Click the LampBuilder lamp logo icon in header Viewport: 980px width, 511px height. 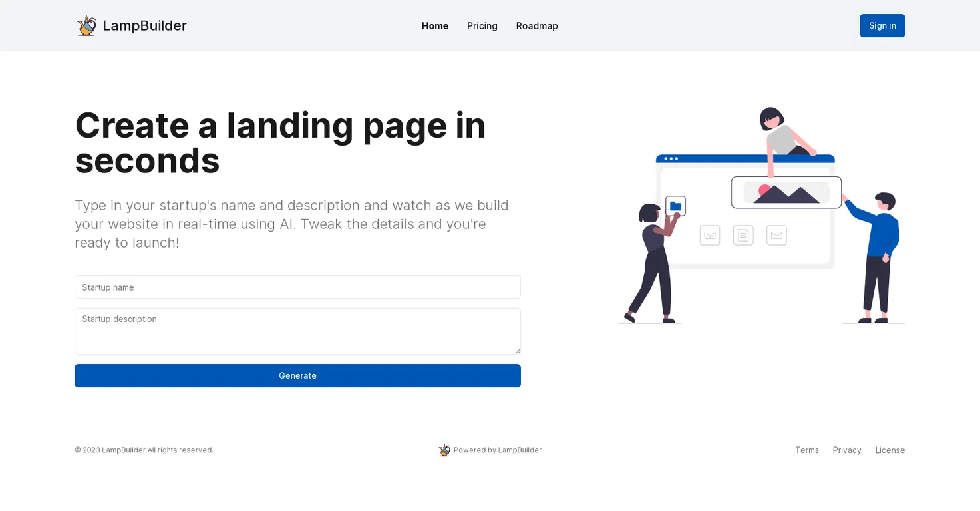[86, 25]
